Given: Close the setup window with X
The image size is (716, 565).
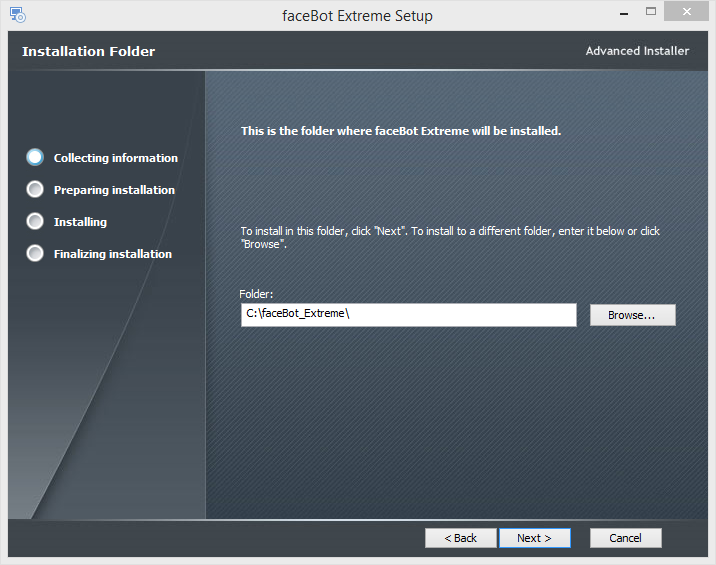Looking at the screenshot, I should coord(686,11).
